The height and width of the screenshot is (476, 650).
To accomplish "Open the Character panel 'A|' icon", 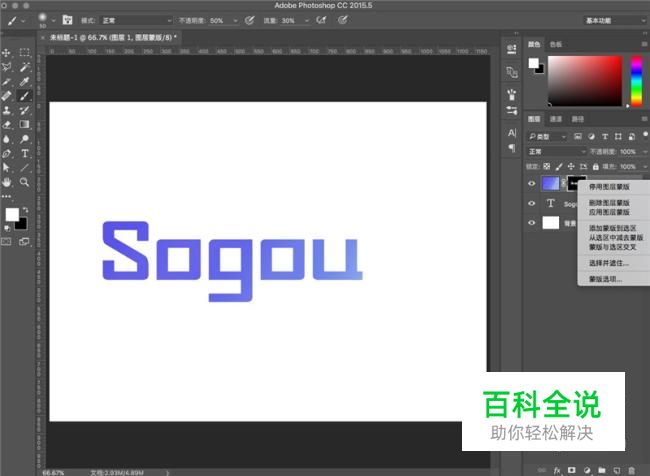I will 512,133.
